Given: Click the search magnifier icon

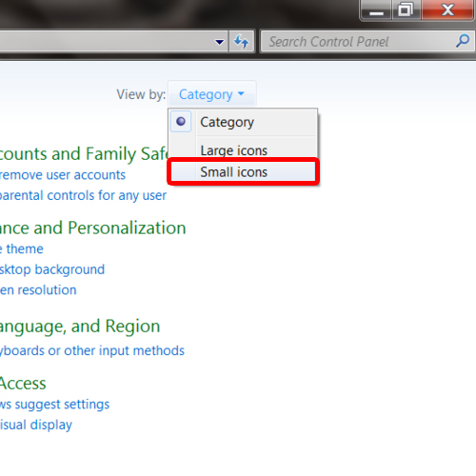Looking at the screenshot, I should pos(463,41).
